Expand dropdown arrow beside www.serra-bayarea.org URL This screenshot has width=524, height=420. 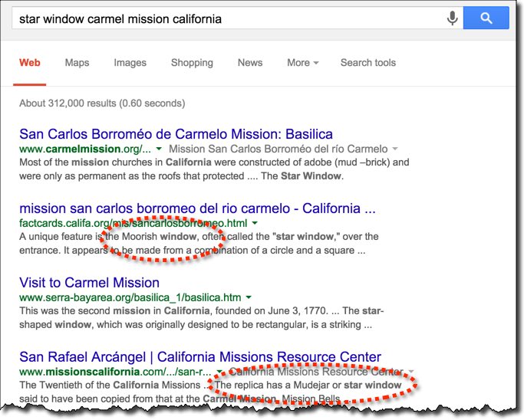click(249, 297)
